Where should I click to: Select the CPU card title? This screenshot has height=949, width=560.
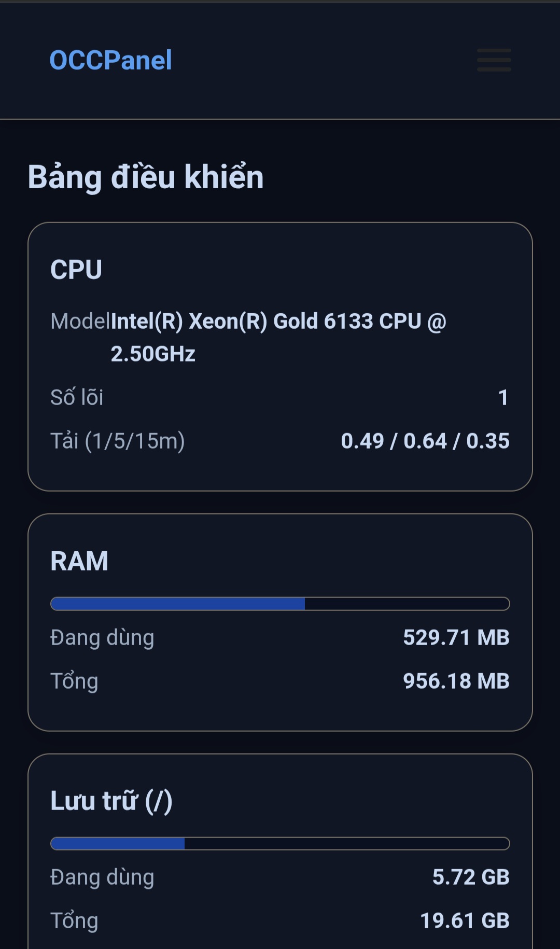pyautogui.click(x=76, y=270)
